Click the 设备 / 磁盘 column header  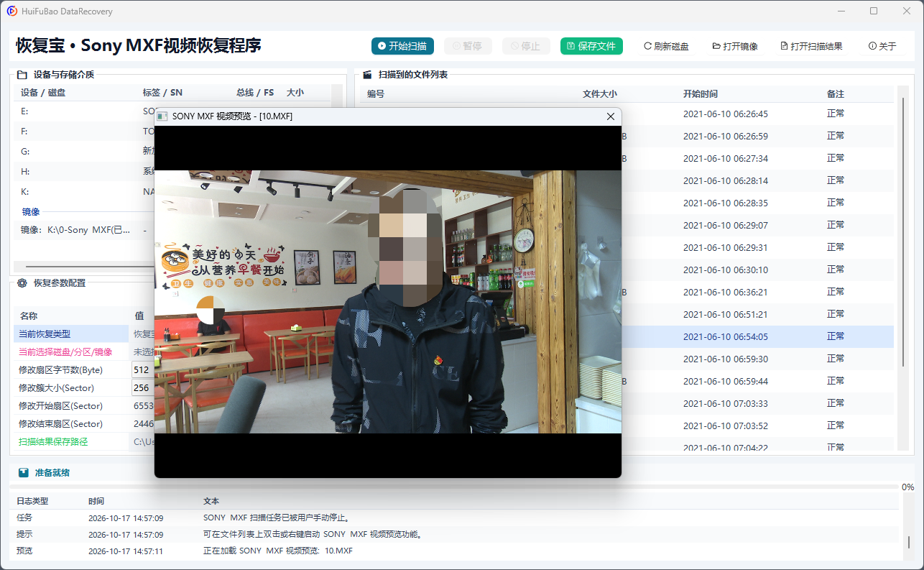[43, 93]
